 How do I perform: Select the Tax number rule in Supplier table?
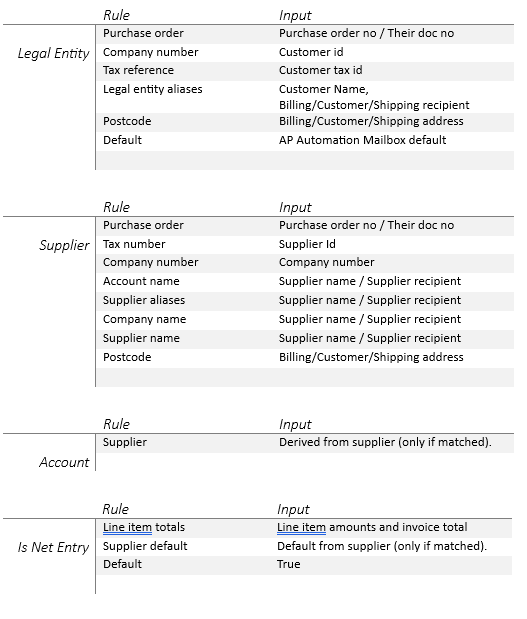(134, 244)
